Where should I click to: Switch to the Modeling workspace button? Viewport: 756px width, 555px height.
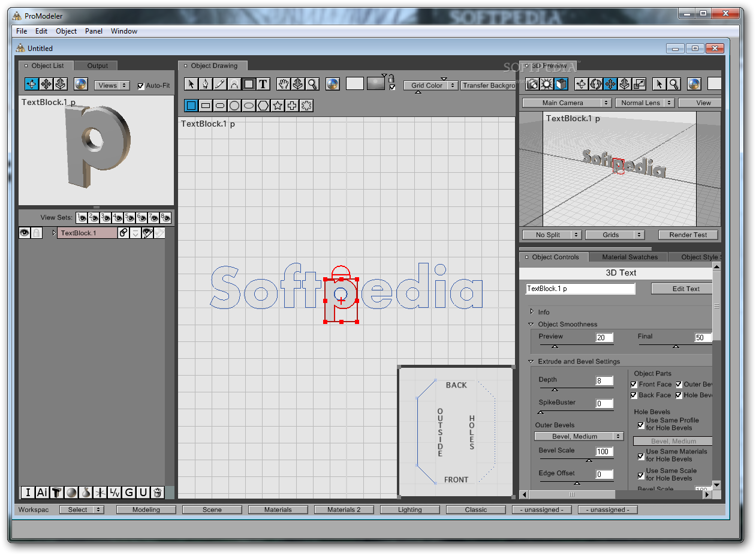(x=146, y=509)
